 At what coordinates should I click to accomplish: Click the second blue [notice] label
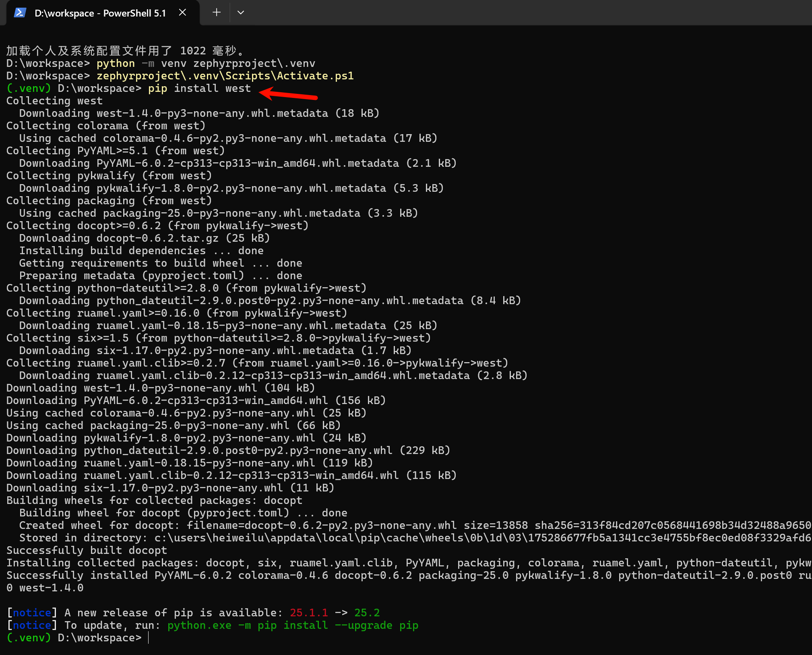click(32, 625)
